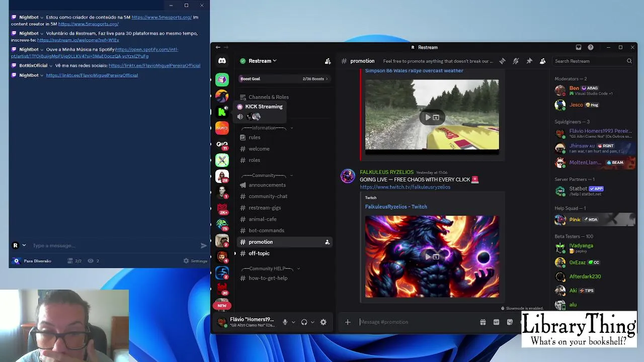
Task: Open headphone output options arrow
Action: pyautogui.click(x=312, y=322)
